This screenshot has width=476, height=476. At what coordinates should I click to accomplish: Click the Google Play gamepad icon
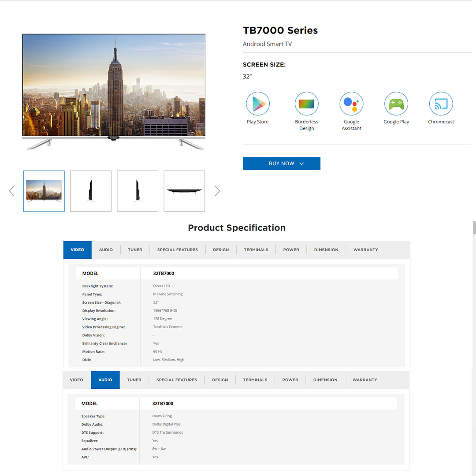[396, 104]
